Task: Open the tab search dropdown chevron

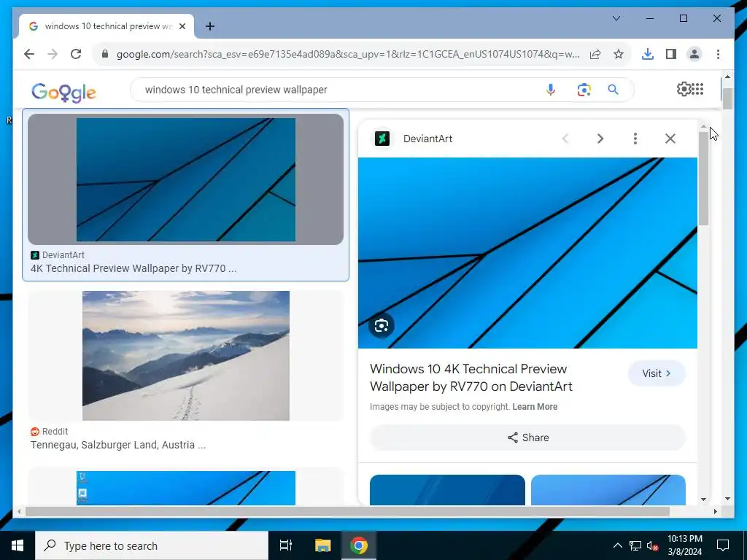Action: coord(616,18)
